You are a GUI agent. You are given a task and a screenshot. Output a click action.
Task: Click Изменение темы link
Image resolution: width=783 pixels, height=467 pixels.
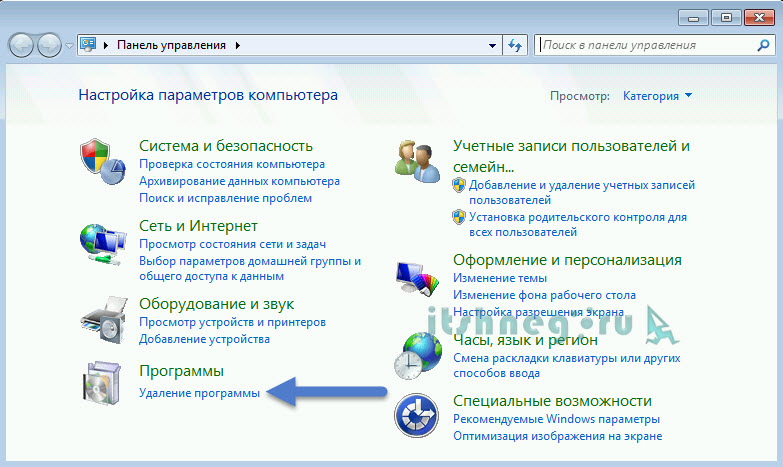500,278
